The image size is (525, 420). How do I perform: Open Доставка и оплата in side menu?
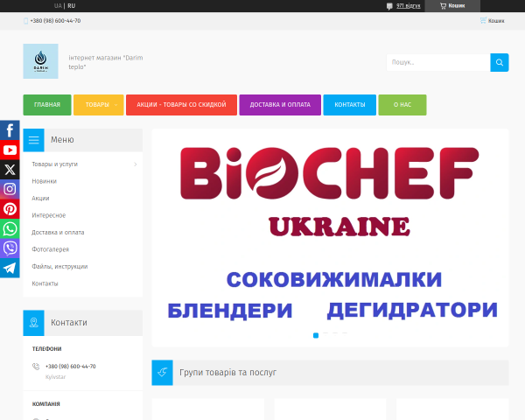point(58,233)
